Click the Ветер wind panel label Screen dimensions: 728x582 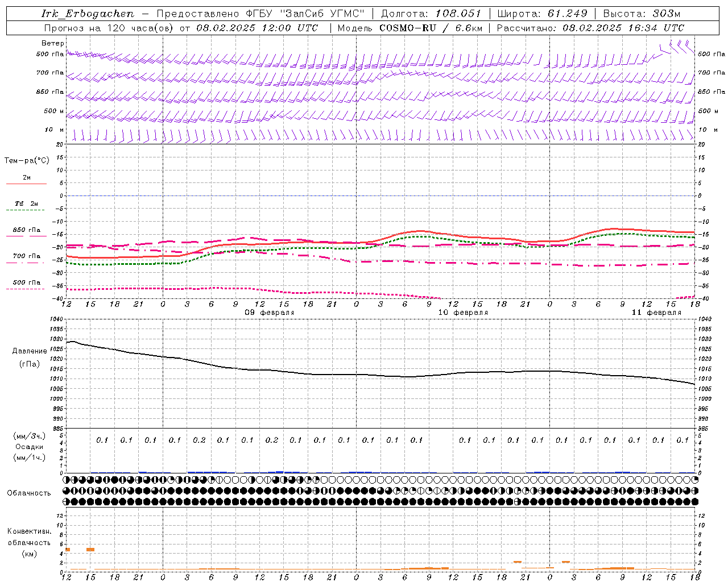click(x=52, y=43)
